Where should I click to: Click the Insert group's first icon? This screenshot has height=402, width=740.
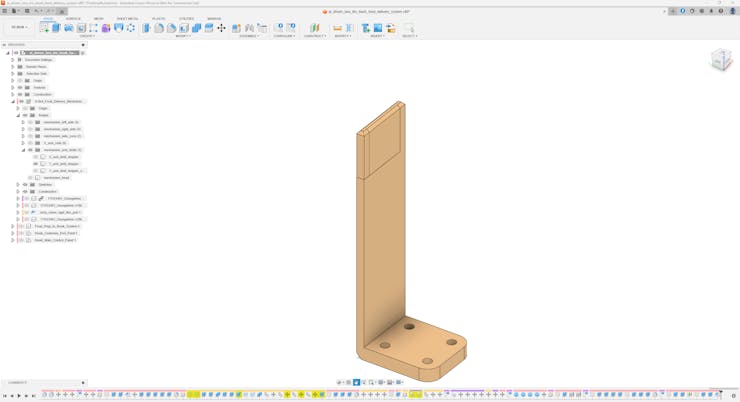pyautogui.click(x=366, y=28)
